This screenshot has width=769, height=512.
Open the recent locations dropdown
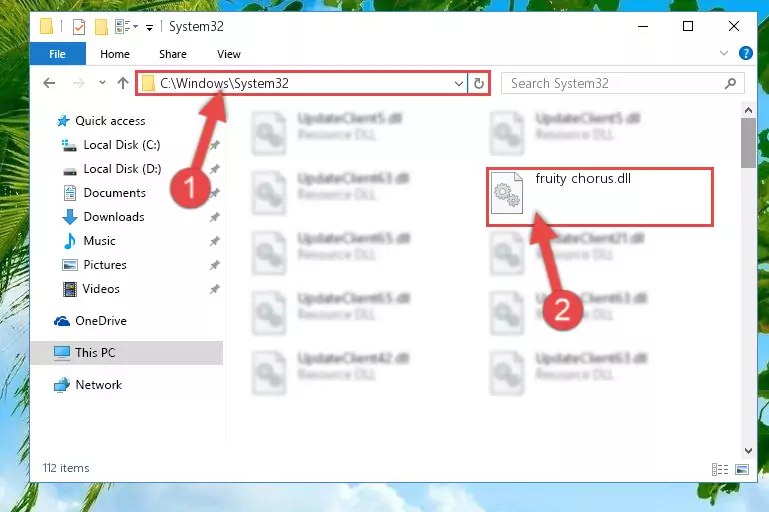[x=102, y=82]
